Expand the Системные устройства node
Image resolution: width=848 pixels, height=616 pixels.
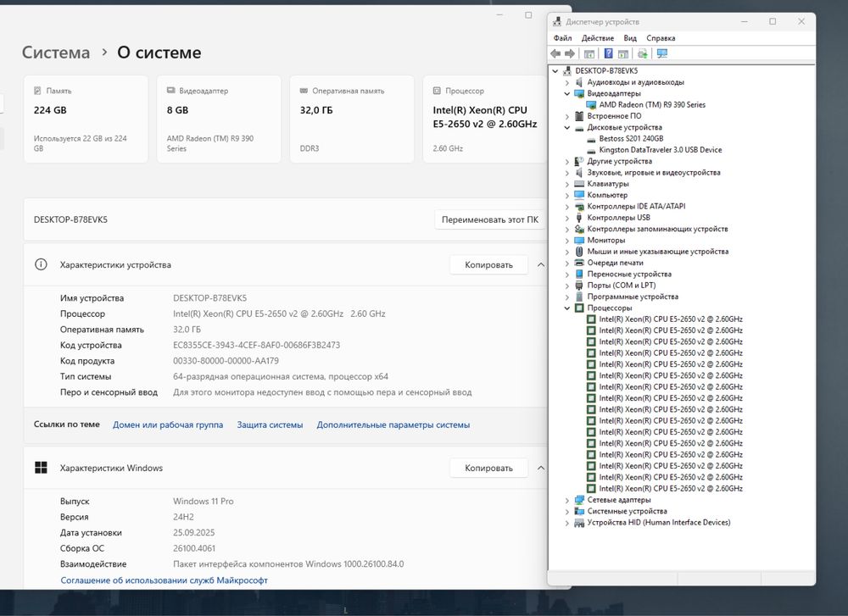pyautogui.click(x=566, y=511)
